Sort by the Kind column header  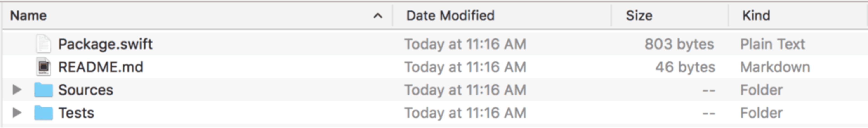[x=756, y=16]
